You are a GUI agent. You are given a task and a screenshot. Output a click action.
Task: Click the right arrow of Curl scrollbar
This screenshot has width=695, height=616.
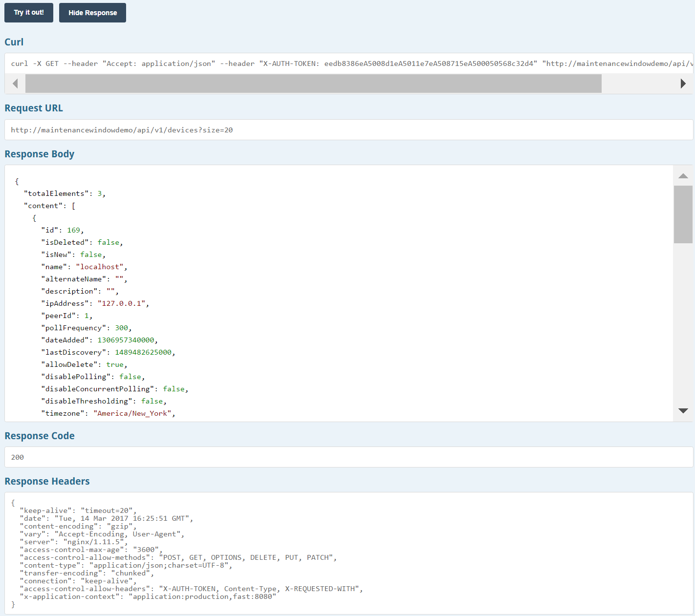pyautogui.click(x=683, y=84)
